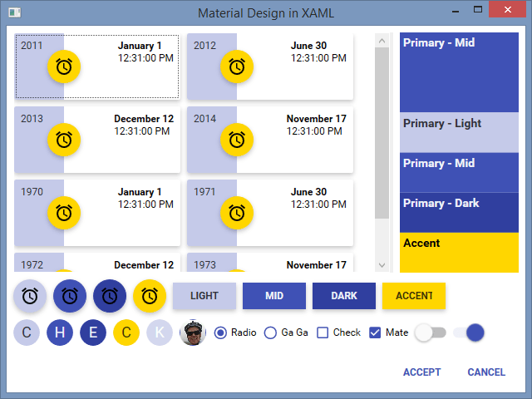Click the yellow accent round alarm button

click(x=150, y=295)
